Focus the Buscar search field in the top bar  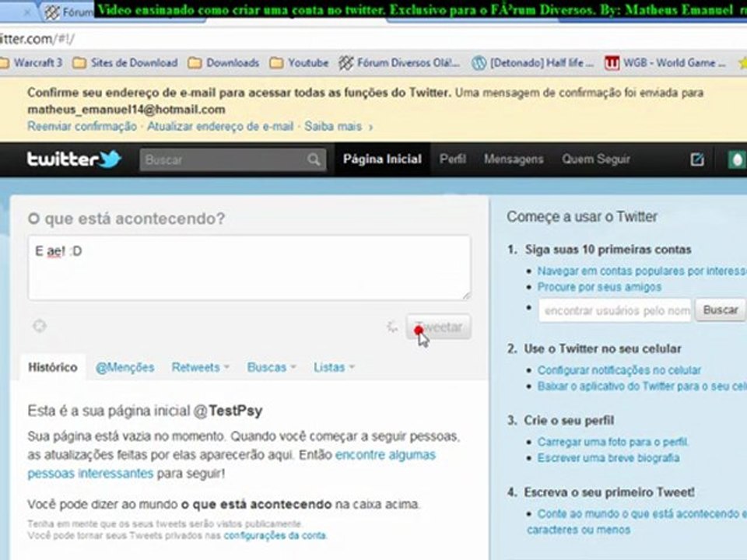(x=233, y=159)
